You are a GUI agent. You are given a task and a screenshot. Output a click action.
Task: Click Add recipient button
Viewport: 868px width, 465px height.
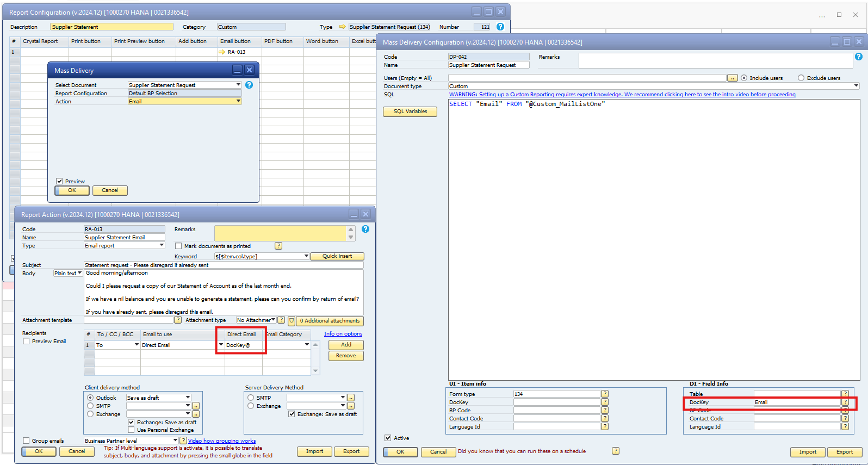point(346,345)
